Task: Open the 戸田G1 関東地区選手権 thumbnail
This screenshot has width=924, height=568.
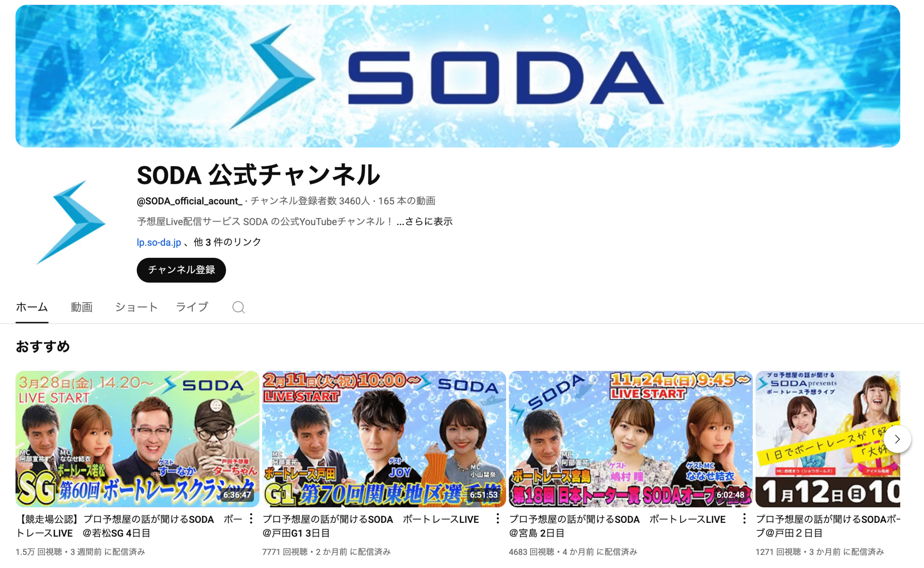Action: point(384,439)
